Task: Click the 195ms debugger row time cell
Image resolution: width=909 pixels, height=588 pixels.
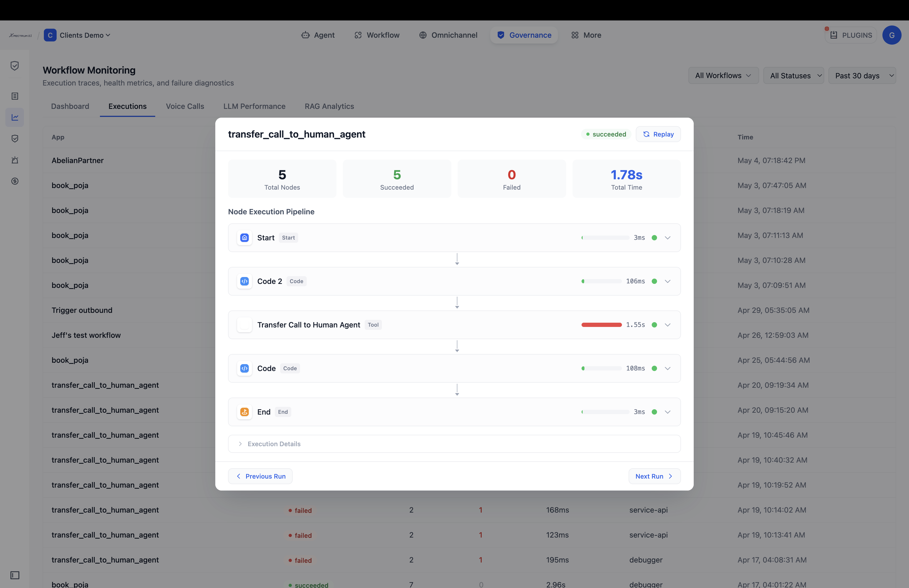Action: tap(772, 560)
